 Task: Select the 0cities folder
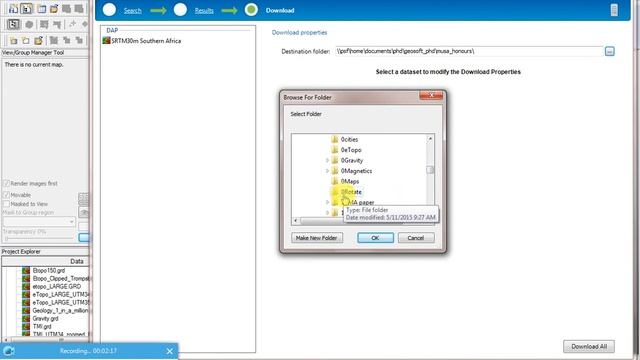(349, 140)
